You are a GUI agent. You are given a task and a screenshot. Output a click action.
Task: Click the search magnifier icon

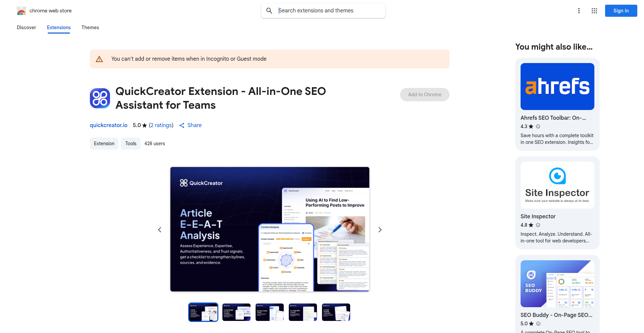[x=269, y=11]
